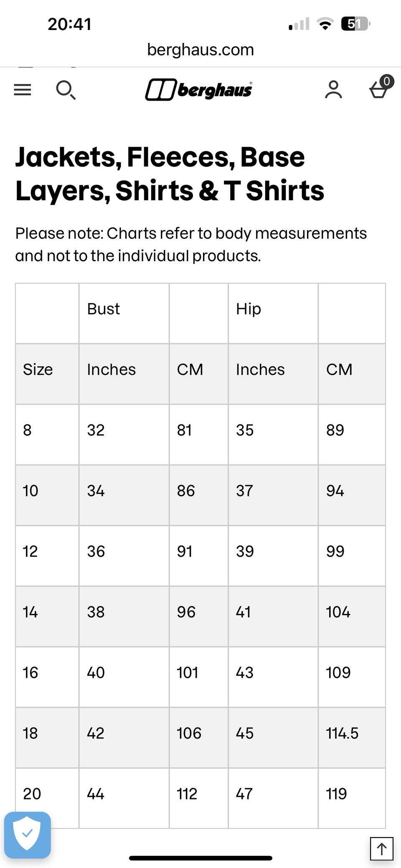Image resolution: width=401 pixels, height=868 pixels.
Task: Open the account profile icon
Action: click(x=333, y=90)
